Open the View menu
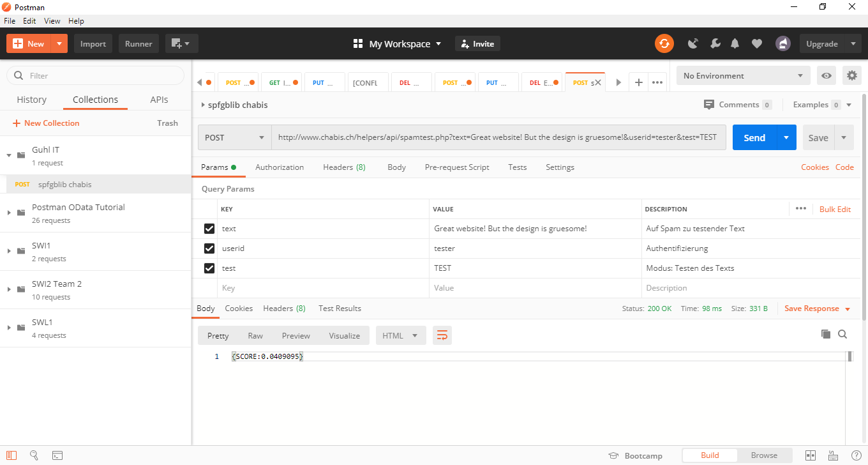The height and width of the screenshot is (465, 868). pyautogui.click(x=52, y=21)
